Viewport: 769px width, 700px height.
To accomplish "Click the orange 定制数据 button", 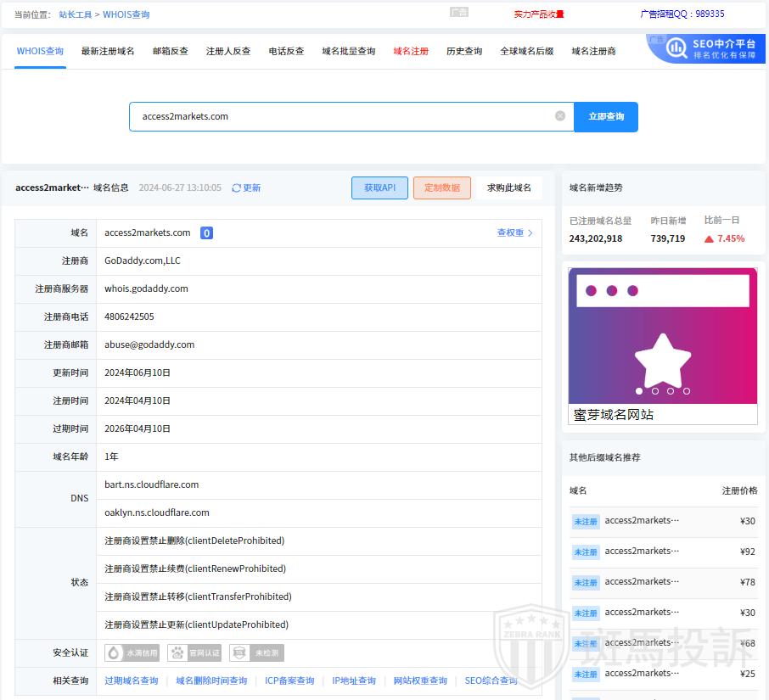I will pyautogui.click(x=441, y=188).
